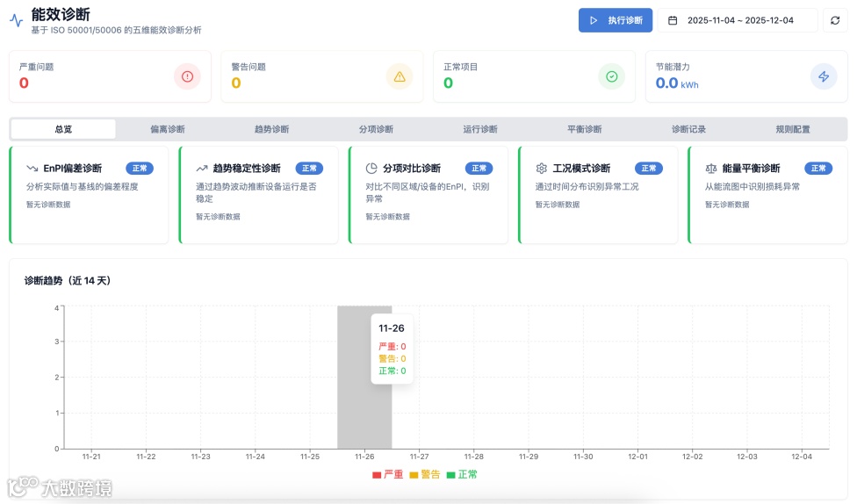This screenshot has height=504, width=857.
Task: Click 正常 badge on EnPI偏差诊断 card
Action: pyautogui.click(x=140, y=169)
